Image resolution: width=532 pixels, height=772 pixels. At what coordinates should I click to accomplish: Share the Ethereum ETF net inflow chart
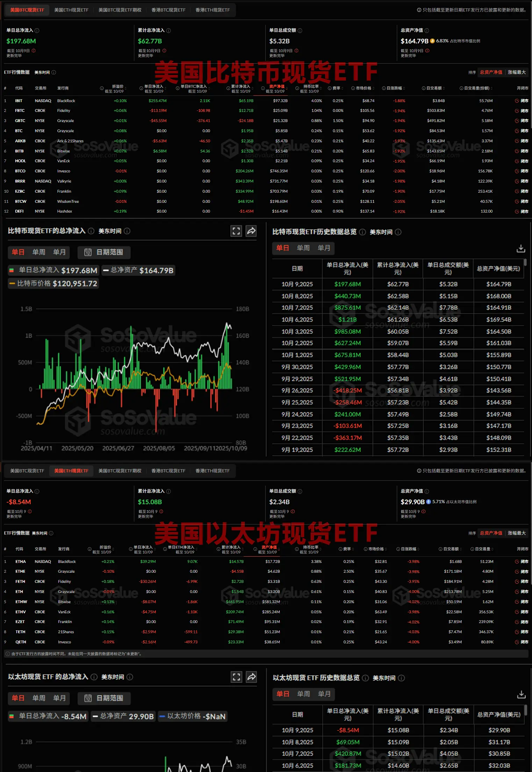(x=252, y=677)
